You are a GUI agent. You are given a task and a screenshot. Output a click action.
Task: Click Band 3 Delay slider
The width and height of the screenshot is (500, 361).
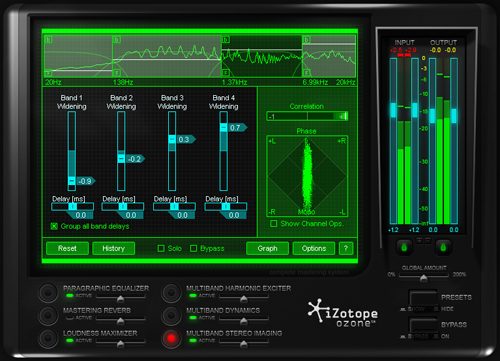tap(174, 207)
